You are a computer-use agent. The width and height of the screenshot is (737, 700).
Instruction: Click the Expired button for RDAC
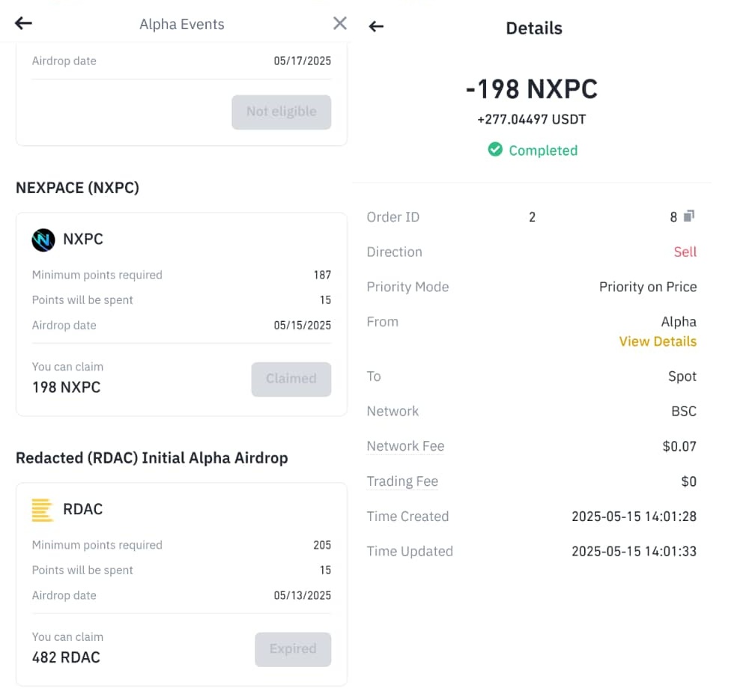coord(293,649)
